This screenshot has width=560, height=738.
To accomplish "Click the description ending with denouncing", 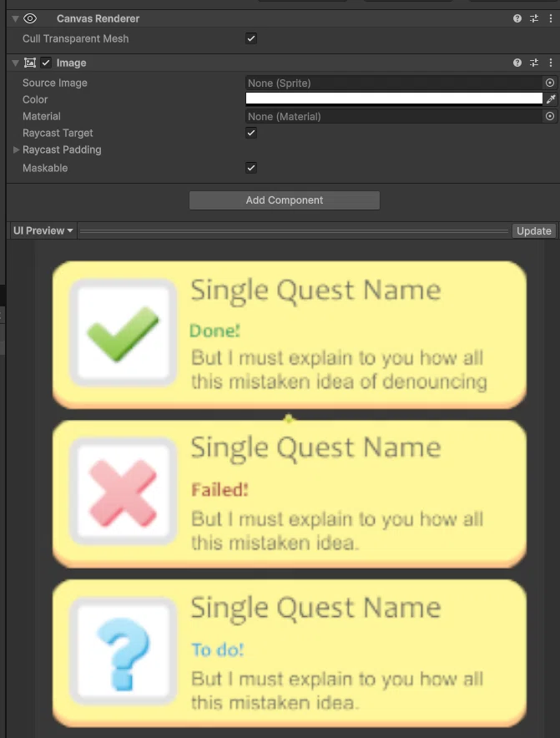I will (x=339, y=370).
